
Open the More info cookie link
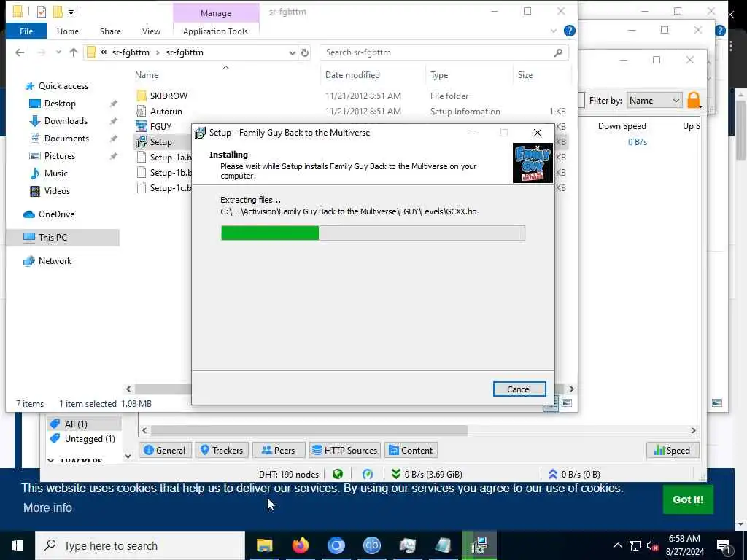[x=47, y=507]
